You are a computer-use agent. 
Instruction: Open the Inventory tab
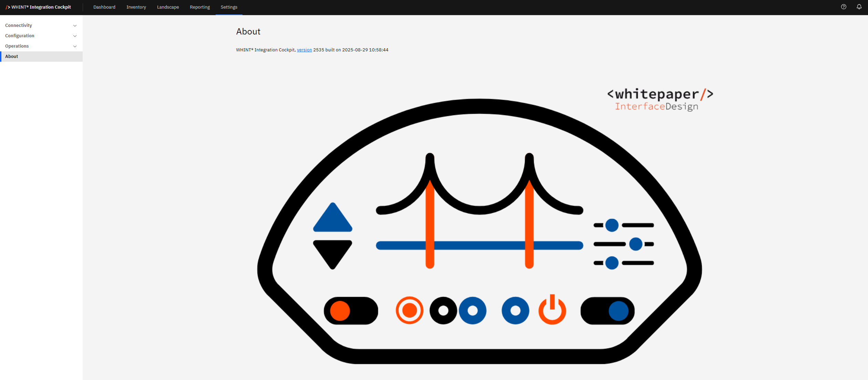pos(136,7)
